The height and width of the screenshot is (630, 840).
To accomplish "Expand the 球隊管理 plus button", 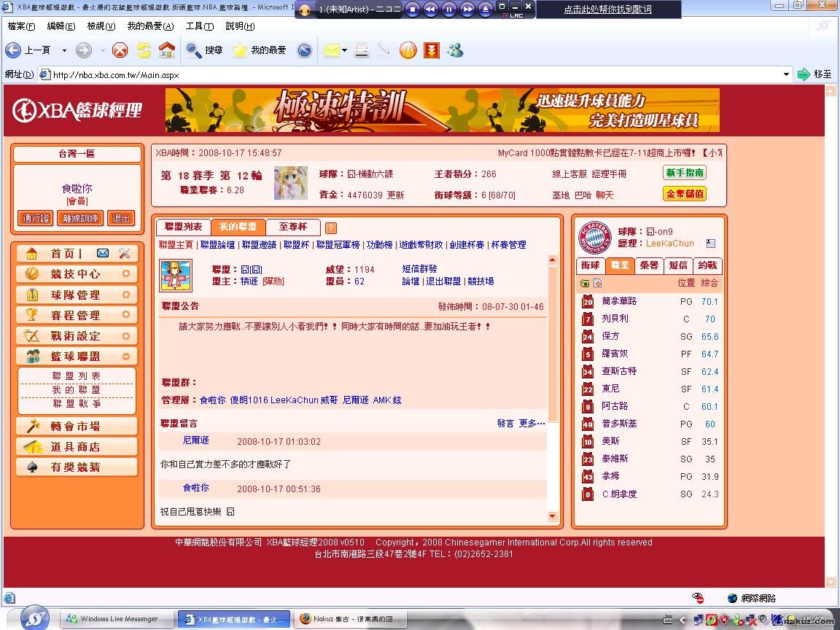I will coord(126,295).
